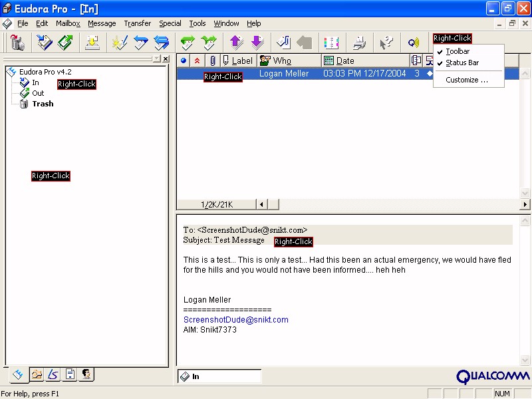The image size is (532, 399).
Task: Open the Help menu
Action: coord(254,23)
